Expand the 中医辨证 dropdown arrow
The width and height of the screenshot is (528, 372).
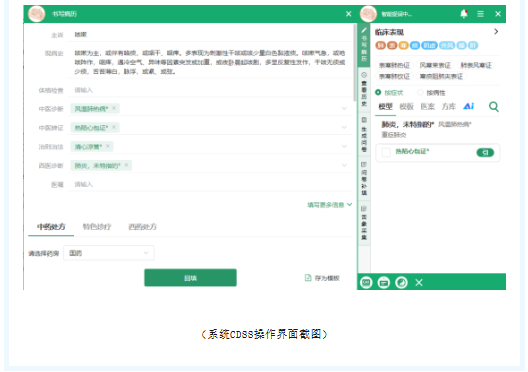point(344,127)
